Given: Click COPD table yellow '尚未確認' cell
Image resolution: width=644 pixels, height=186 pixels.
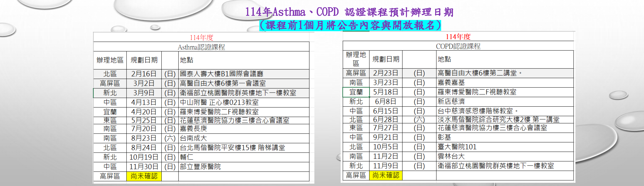Looking at the screenshot, I should [386, 175].
